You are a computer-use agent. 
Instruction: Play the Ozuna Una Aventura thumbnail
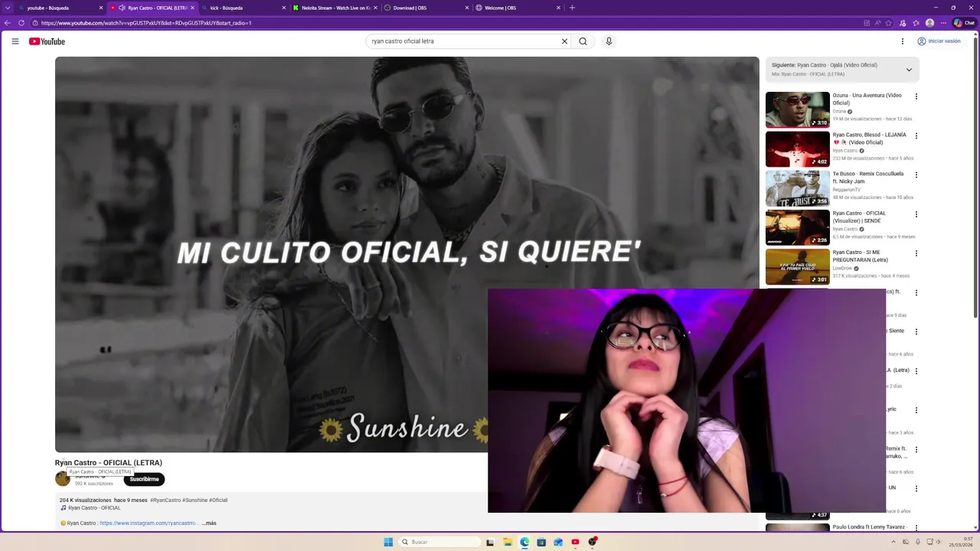click(797, 109)
